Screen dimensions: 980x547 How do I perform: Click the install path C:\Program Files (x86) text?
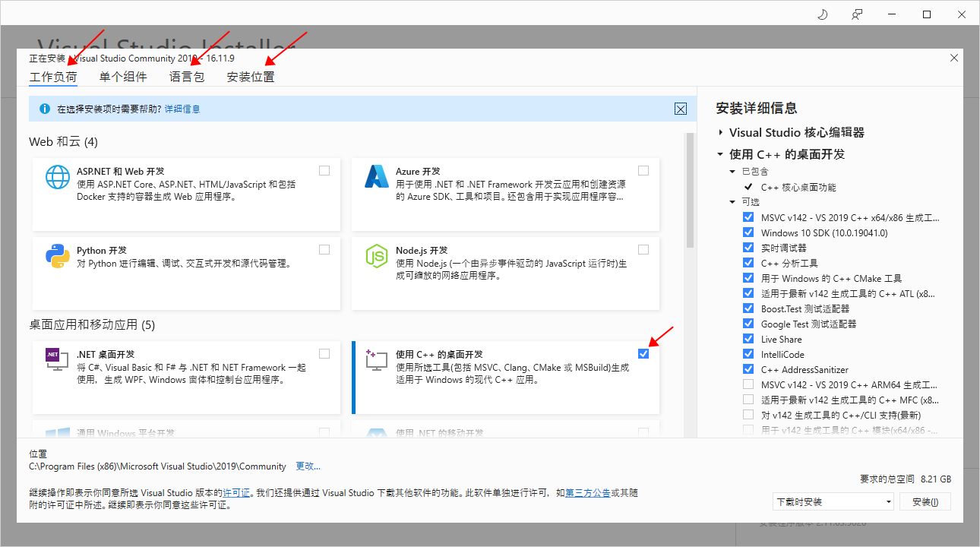point(157,466)
